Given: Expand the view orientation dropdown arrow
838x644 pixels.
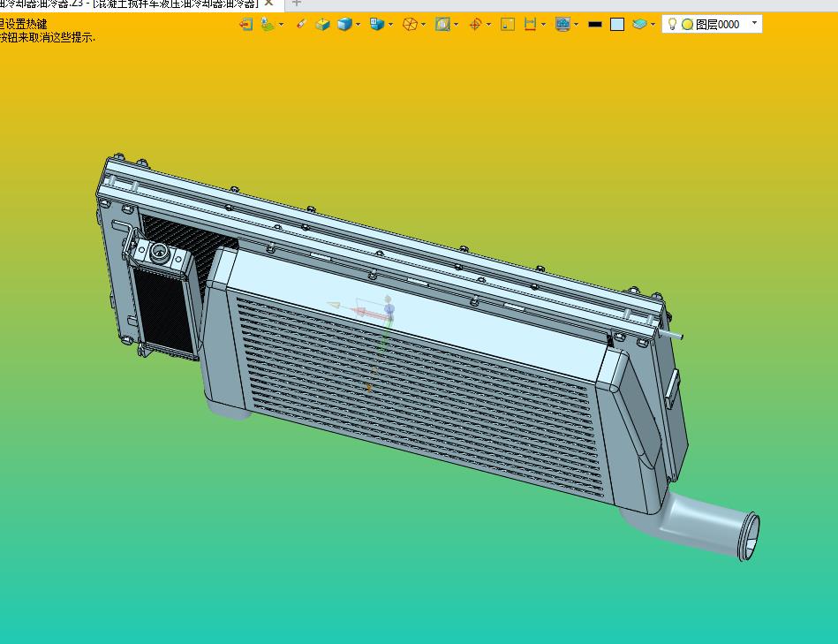Looking at the screenshot, I should click(390, 24).
